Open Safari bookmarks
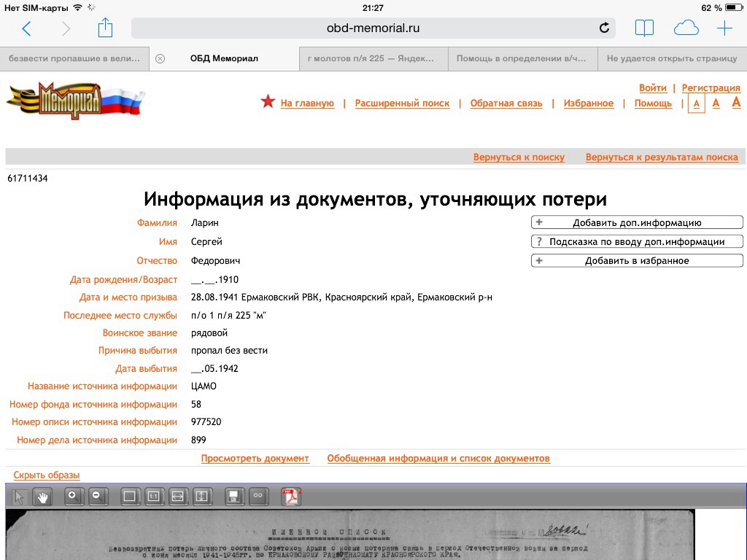Image resolution: width=747 pixels, height=560 pixels. pos(644,28)
